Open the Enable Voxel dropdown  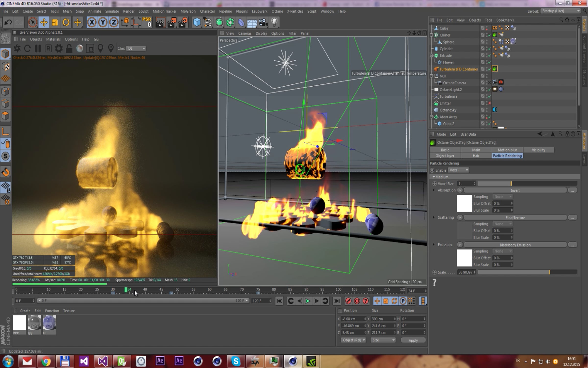pos(458,170)
